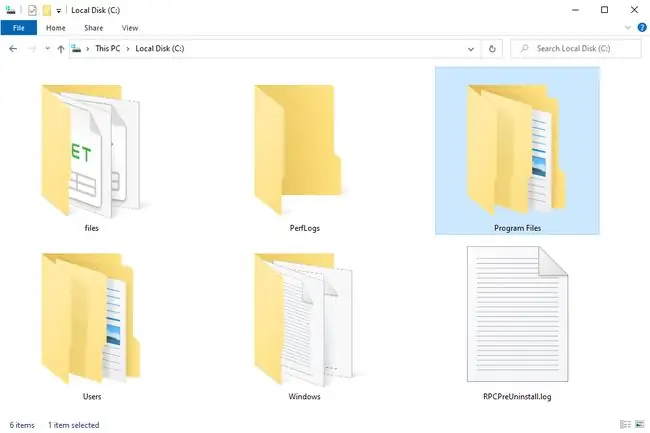Click Local Disk (C:) breadcrumb segment
This screenshot has height=433, width=650.
click(x=160, y=48)
